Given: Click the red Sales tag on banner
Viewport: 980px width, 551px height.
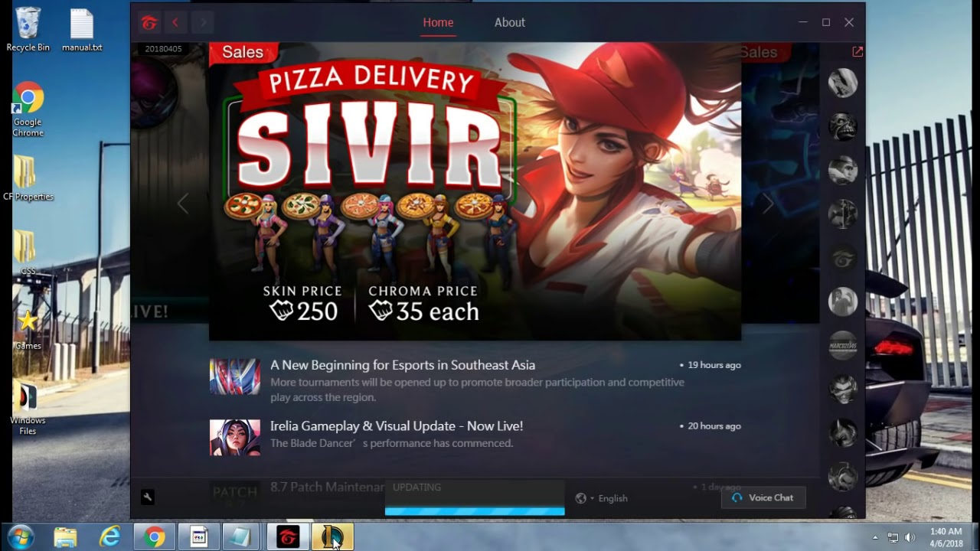Looking at the screenshot, I should [243, 52].
